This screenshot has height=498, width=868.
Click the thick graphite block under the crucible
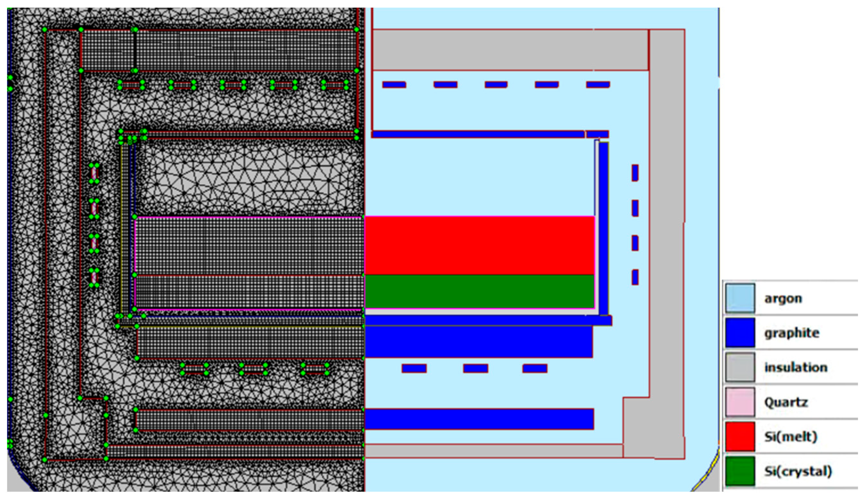click(x=479, y=342)
